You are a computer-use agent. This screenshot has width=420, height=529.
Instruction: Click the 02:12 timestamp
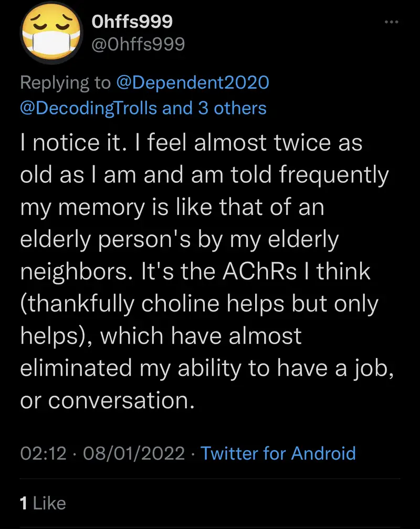44,453
